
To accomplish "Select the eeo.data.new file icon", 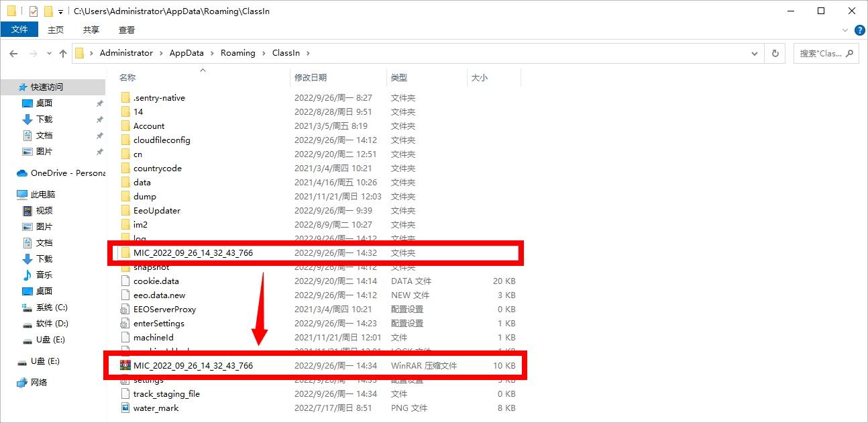I will [x=125, y=295].
